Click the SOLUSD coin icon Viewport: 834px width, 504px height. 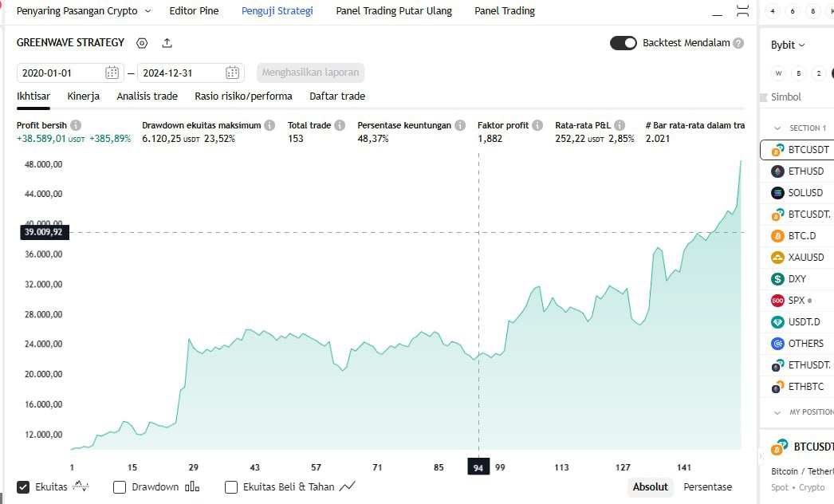[777, 193]
